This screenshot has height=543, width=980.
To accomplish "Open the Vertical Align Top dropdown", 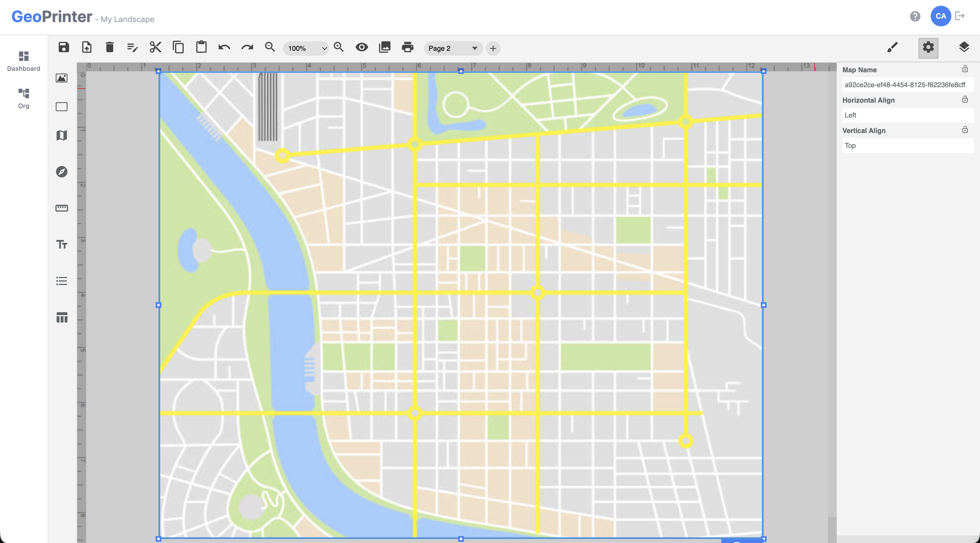I will 908,146.
